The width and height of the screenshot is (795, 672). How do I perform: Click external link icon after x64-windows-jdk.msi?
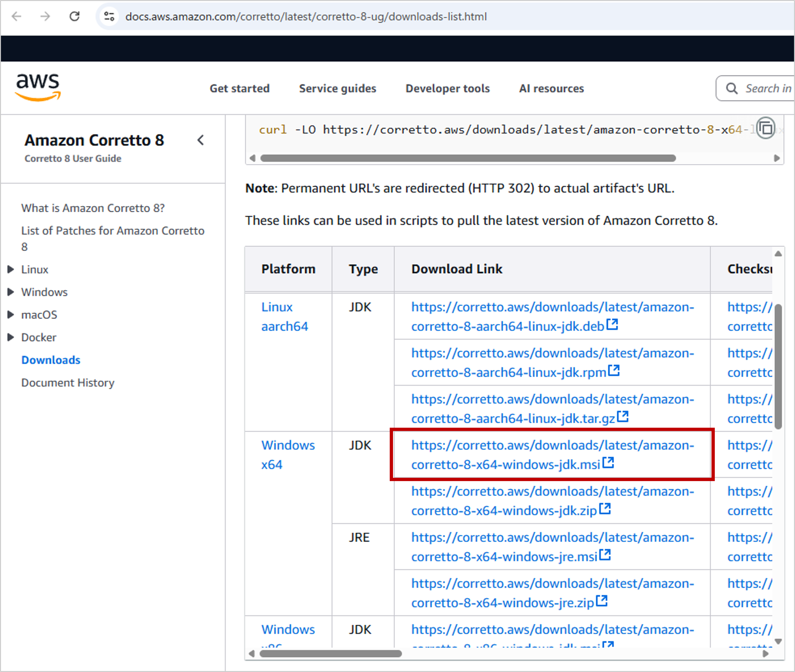(608, 462)
